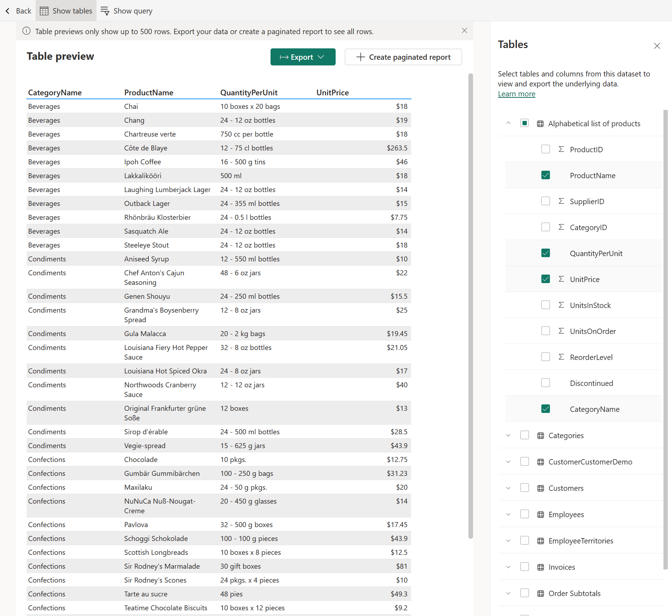Click Create paginated report button
672x616 pixels.
[403, 57]
